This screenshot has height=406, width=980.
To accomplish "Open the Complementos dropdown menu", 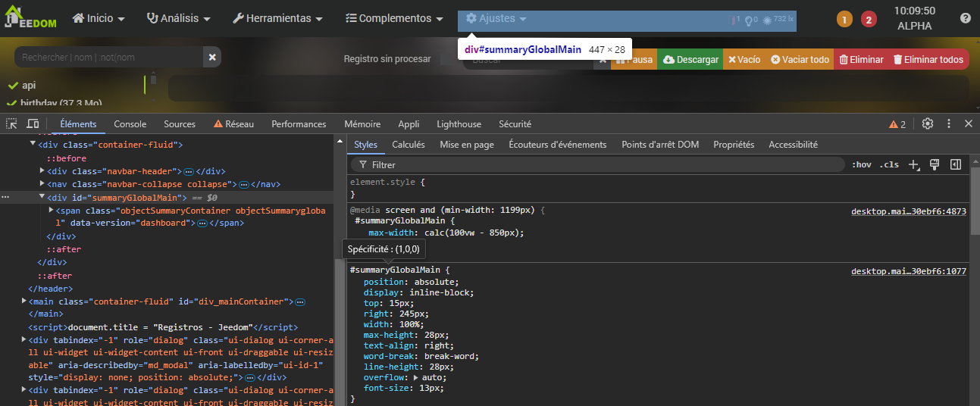I will (394, 18).
